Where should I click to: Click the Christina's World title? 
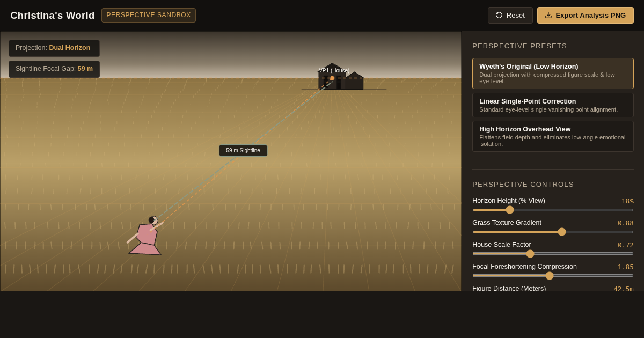pyautogui.click(x=53, y=16)
